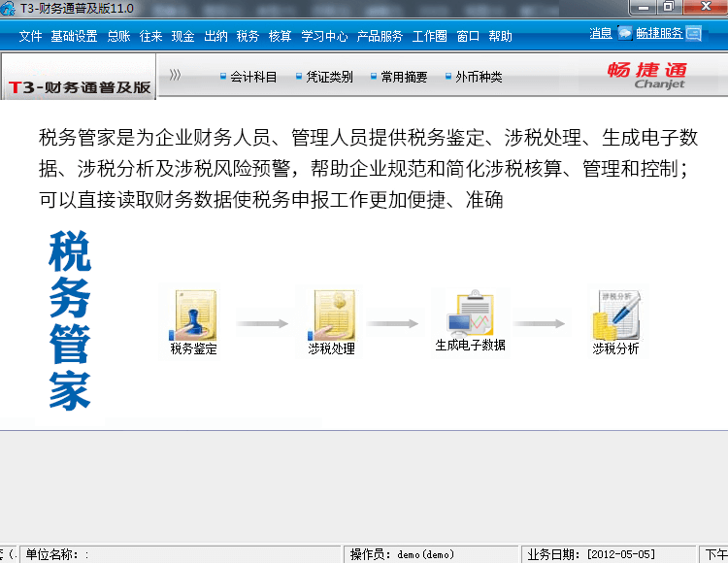
Task: Open the 涉税处理 document icon
Action: [332, 315]
